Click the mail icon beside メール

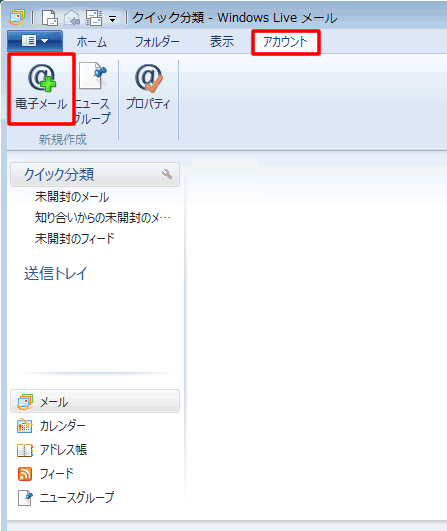point(25,402)
